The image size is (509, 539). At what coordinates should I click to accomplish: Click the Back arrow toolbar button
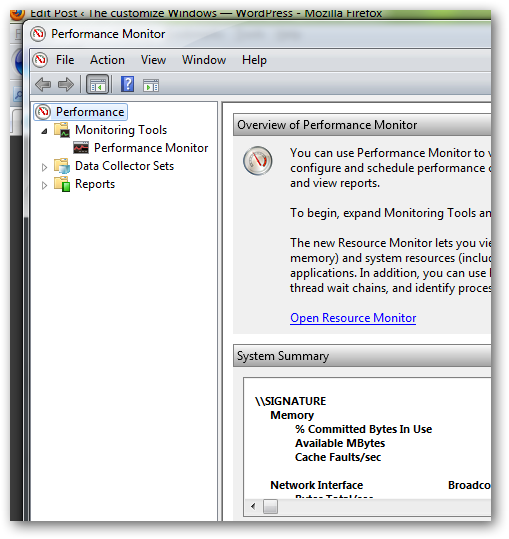tap(43, 84)
